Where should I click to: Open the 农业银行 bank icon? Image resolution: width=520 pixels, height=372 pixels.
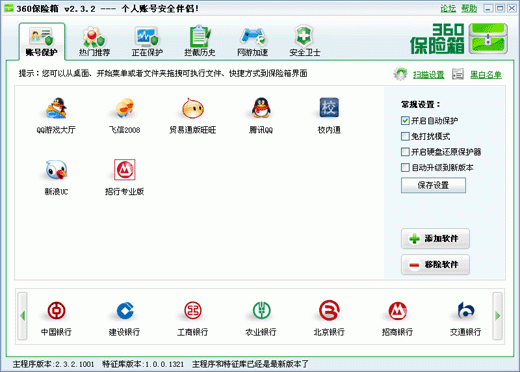click(261, 310)
